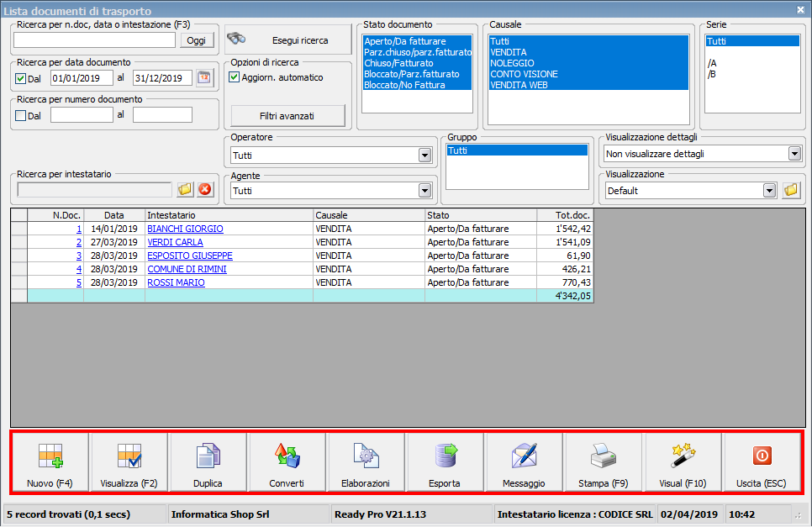The width and height of the screenshot is (812, 527).
Task: Send a message with Messaggio icon
Action: coord(524,456)
